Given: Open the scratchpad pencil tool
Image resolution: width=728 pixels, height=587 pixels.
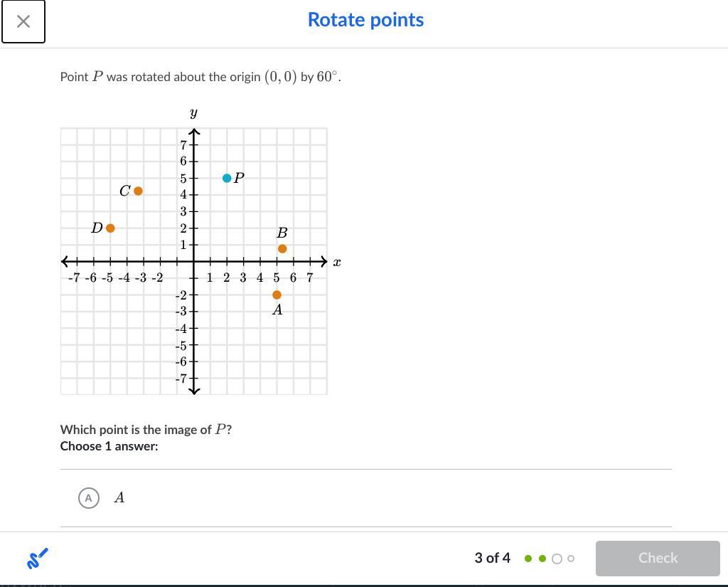Looking at the screenshot, I should [37, 559].
